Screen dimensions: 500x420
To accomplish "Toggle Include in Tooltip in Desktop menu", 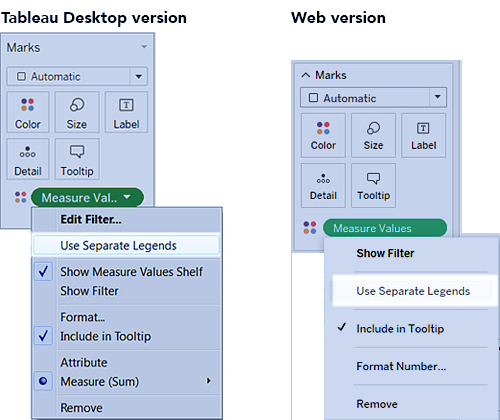I will tap(127, 336).
